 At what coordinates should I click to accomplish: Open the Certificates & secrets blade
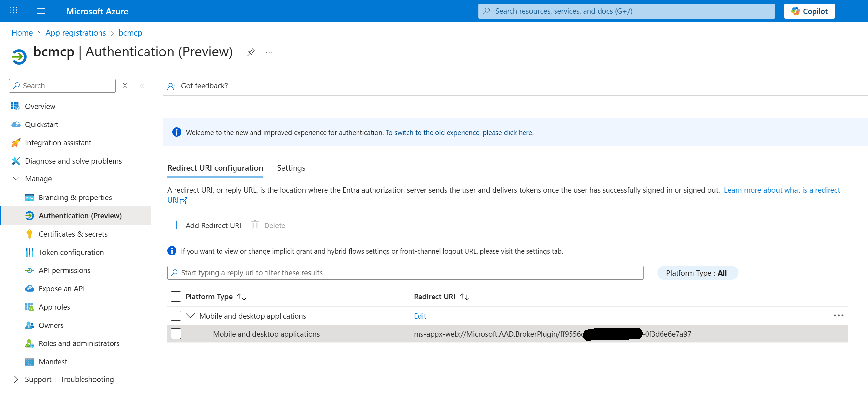(73, 233)
